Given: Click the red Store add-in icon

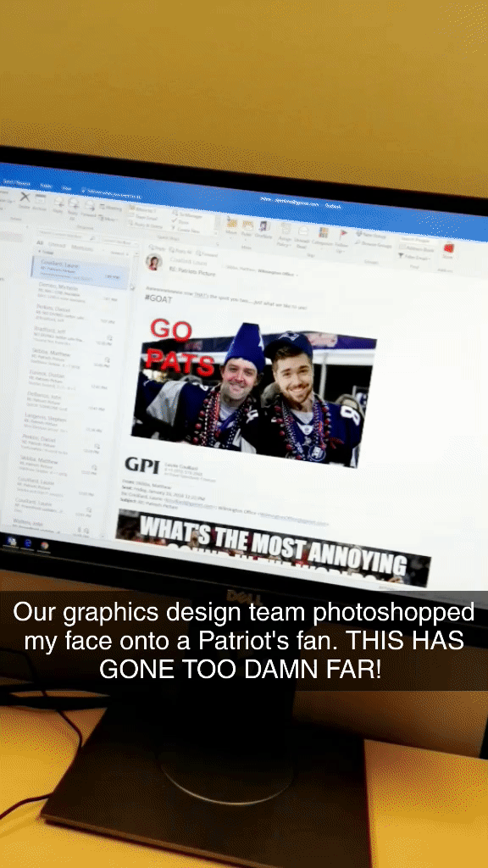Looking at the screenshot, I should pyautogui.click(x=448, y=248).
